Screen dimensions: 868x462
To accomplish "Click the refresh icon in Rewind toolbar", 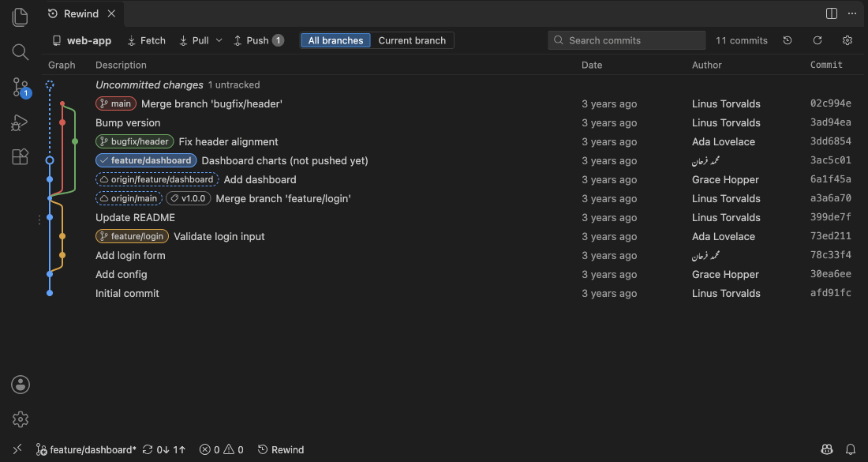I will (817, 40).
